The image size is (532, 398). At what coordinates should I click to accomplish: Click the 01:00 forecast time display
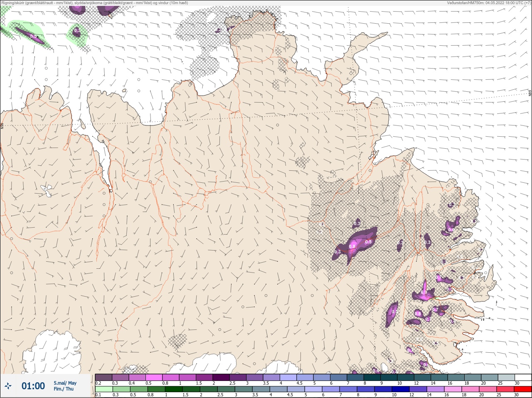pyautogui.click(x=33, y=386)
